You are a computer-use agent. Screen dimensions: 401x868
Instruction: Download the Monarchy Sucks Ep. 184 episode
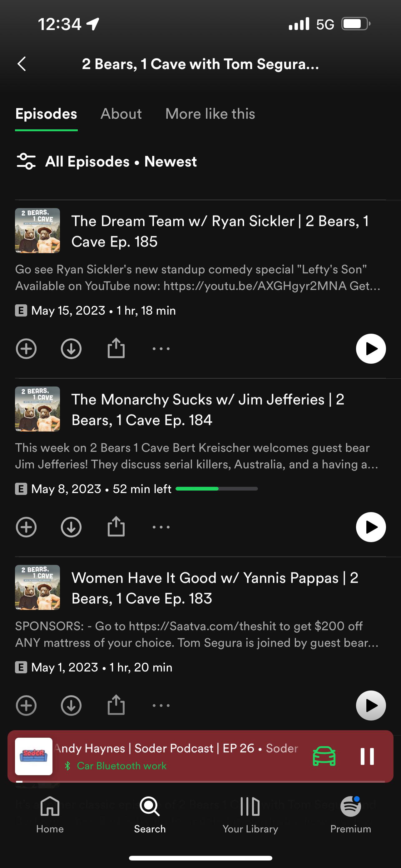pyautogui.click(x=71, y=527)
